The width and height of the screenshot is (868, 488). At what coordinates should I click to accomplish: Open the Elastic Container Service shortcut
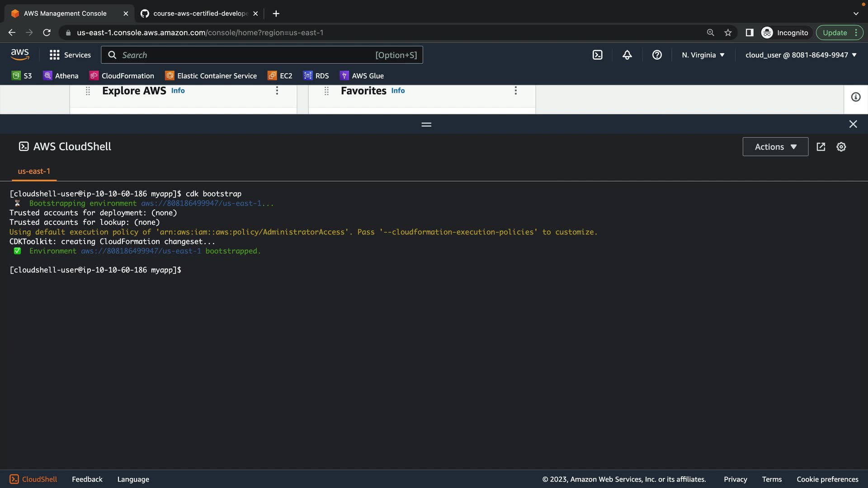click(211, 76)
